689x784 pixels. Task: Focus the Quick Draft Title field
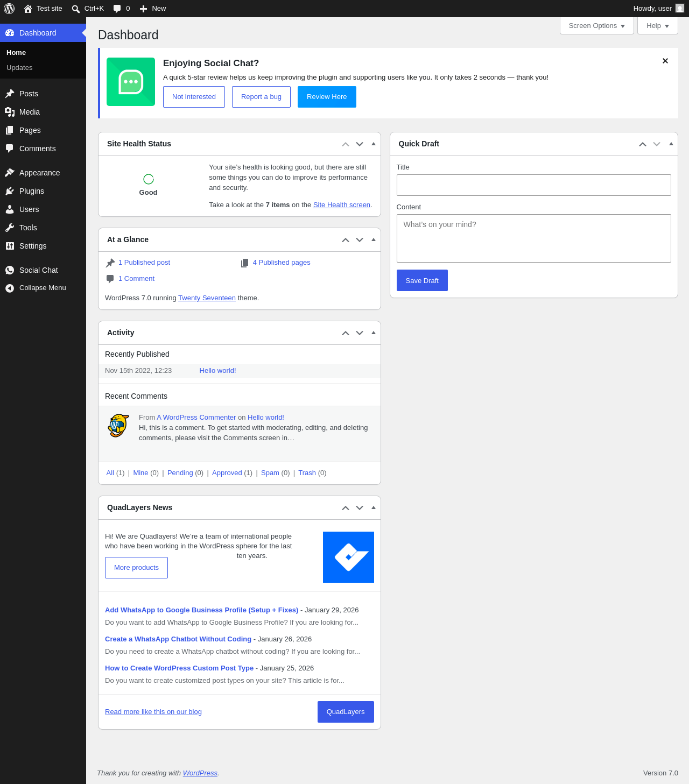(x=534, y=185)
